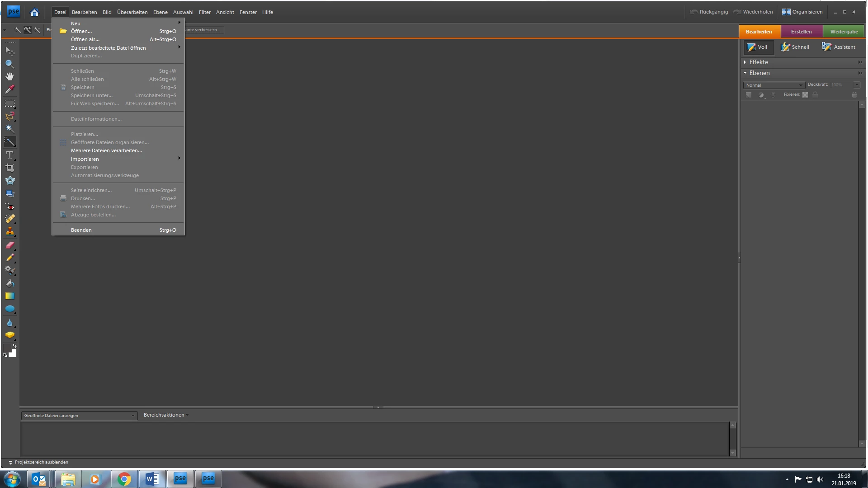Click the Organisieren button
This screenshot has height=488, width=868.
tap(802, 12)
